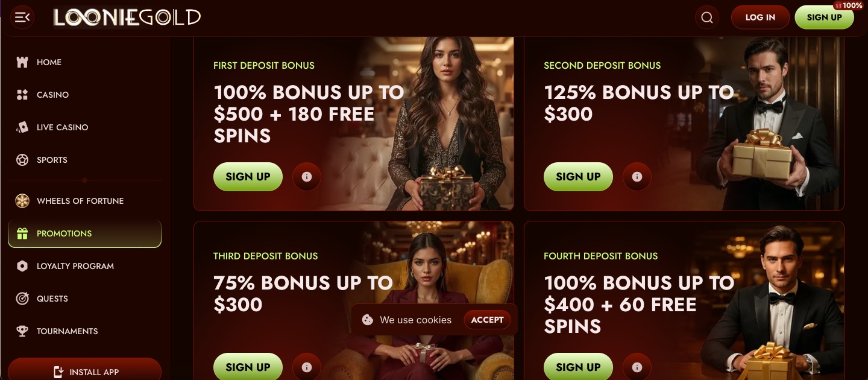Collapse the sidebar with the menu toggle icon

point(22,17)
